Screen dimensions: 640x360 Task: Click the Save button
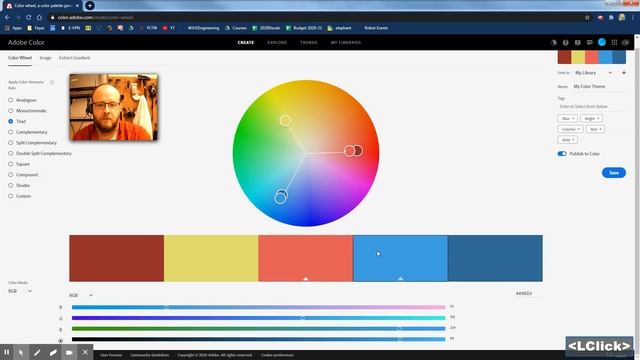pos(613,173)
